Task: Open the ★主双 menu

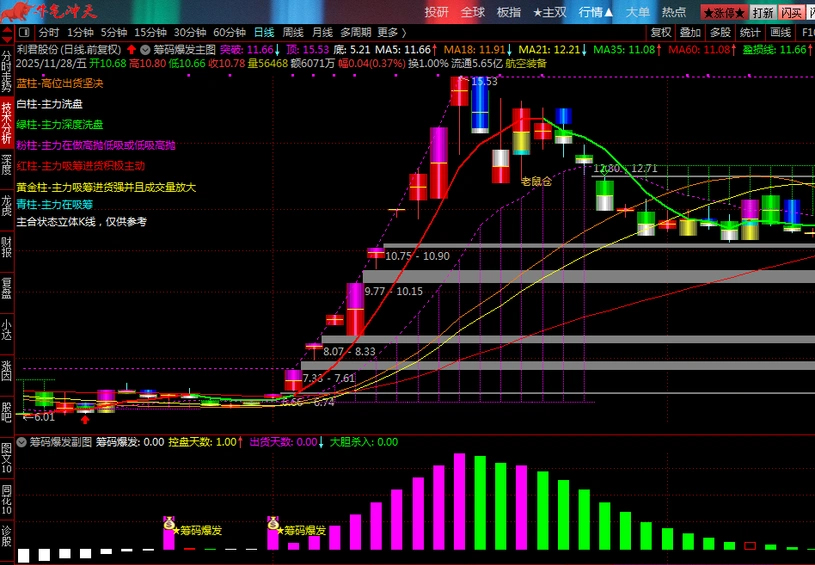Action: (549, 12)
